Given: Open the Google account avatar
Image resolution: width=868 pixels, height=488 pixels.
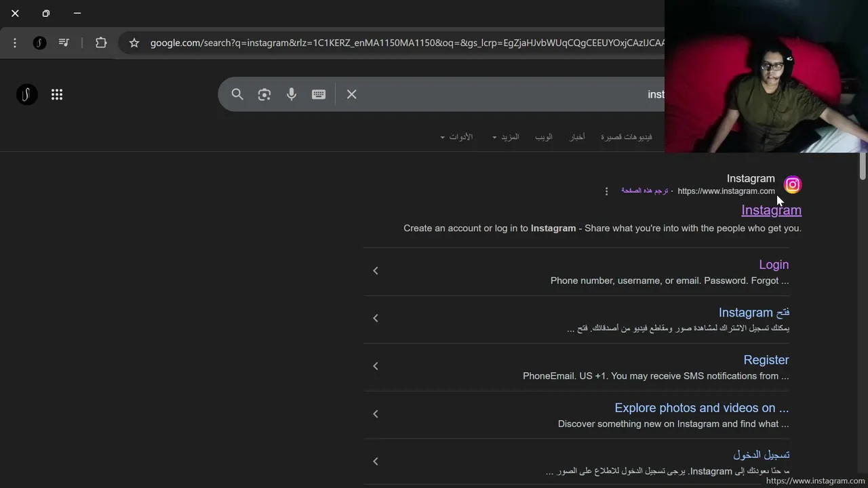Looking at the screenshot, I should [27, 95].
